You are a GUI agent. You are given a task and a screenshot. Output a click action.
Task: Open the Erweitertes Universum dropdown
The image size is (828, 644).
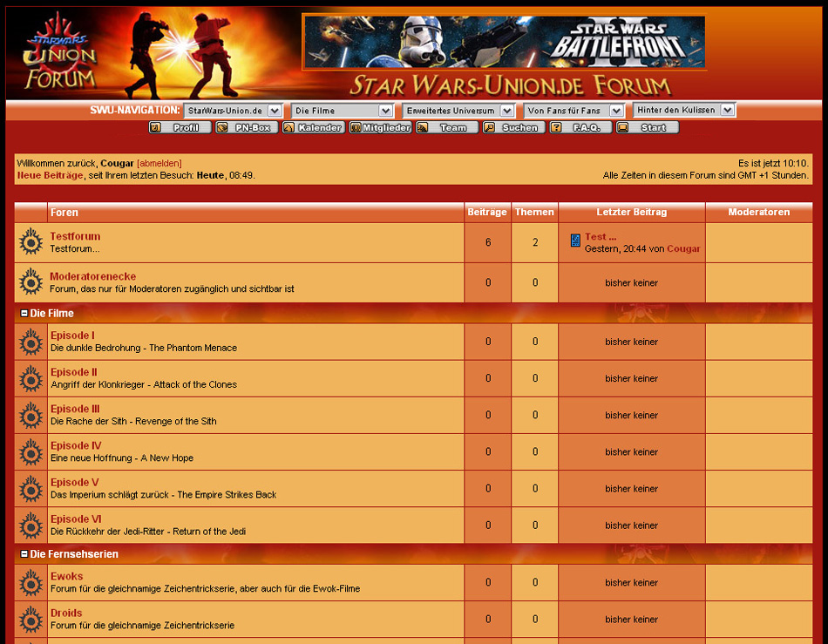click(x=458, y=111)
